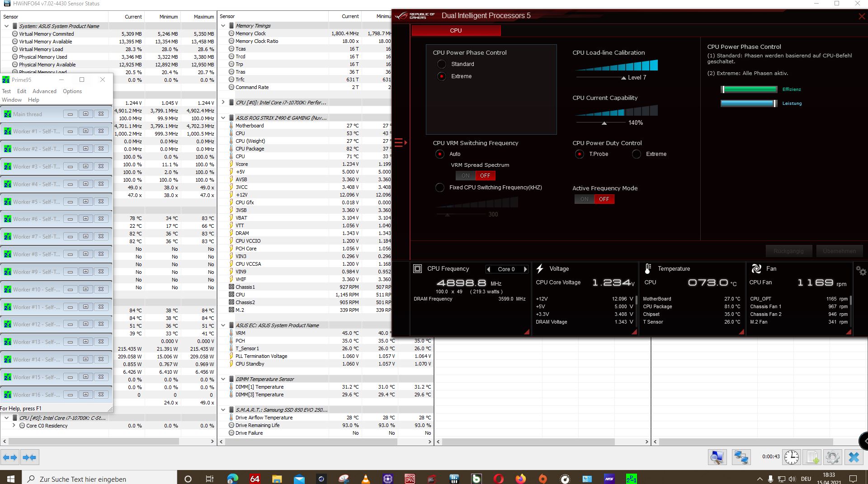Open Task View on the taskbar
868x484 pixels.
pyautogui.click(x=210, y=479)
